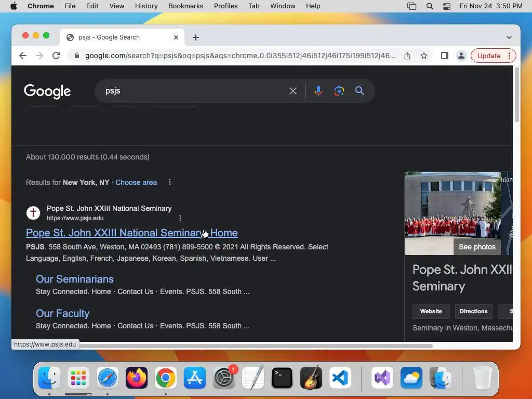
Task: Open the Our Seminarians link
Action: coord(75,279)
